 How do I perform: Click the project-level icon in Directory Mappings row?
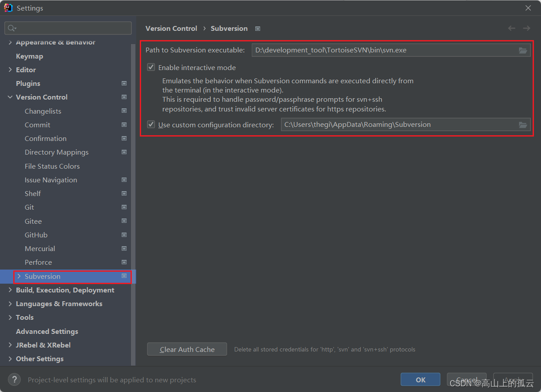[124, 152]
